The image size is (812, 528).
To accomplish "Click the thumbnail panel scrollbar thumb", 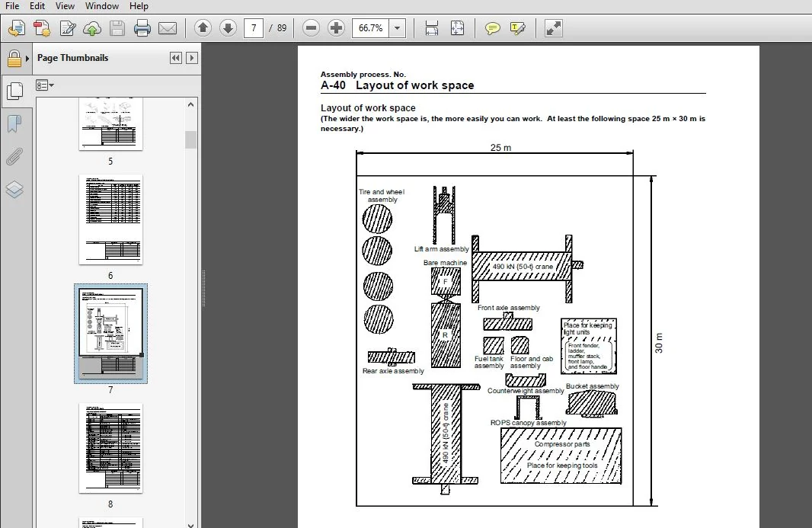I will (x=190, y=140).
